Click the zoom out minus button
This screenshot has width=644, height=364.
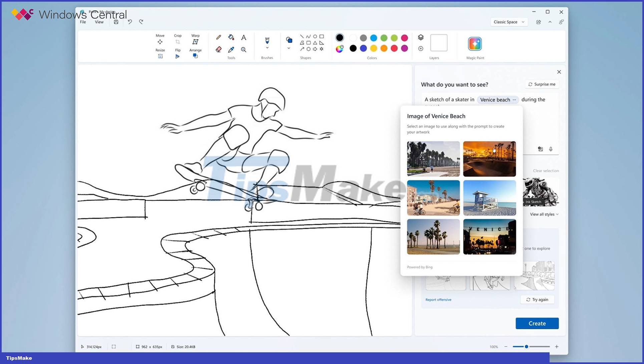[506, 347]
